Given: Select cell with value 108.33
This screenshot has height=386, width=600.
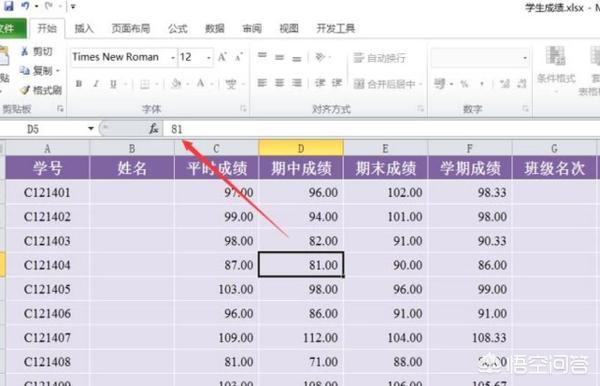Looking at the screenshot, I should 470,338.
